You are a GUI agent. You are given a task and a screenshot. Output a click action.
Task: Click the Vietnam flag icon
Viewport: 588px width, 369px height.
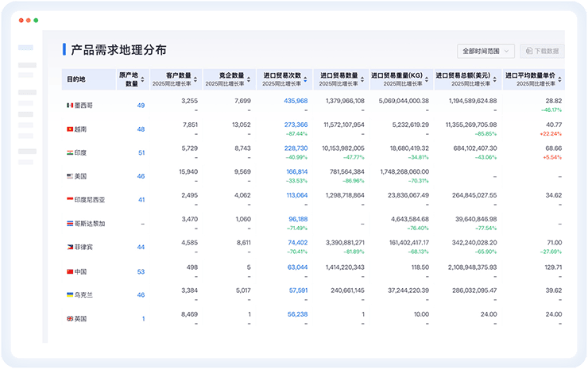(70, 129)
